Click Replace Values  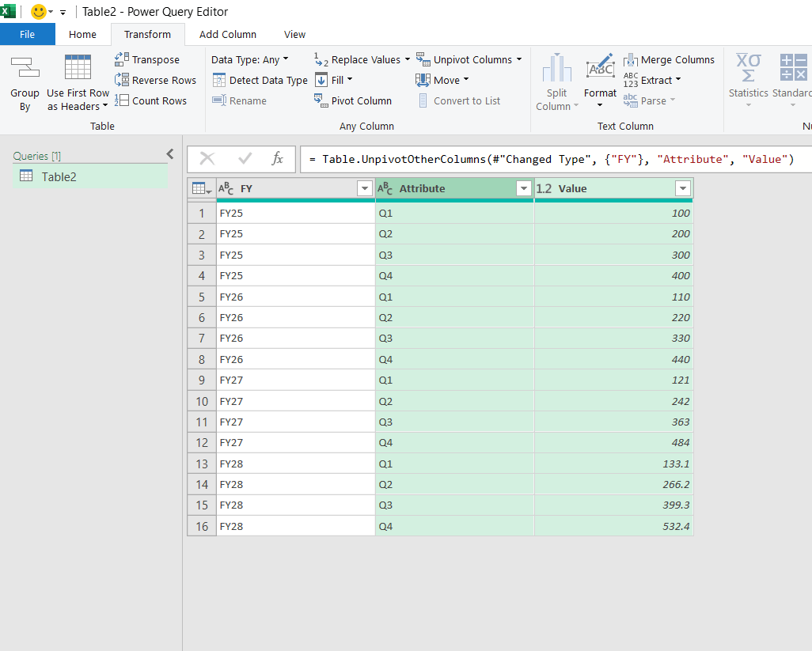tap(366, 60)
